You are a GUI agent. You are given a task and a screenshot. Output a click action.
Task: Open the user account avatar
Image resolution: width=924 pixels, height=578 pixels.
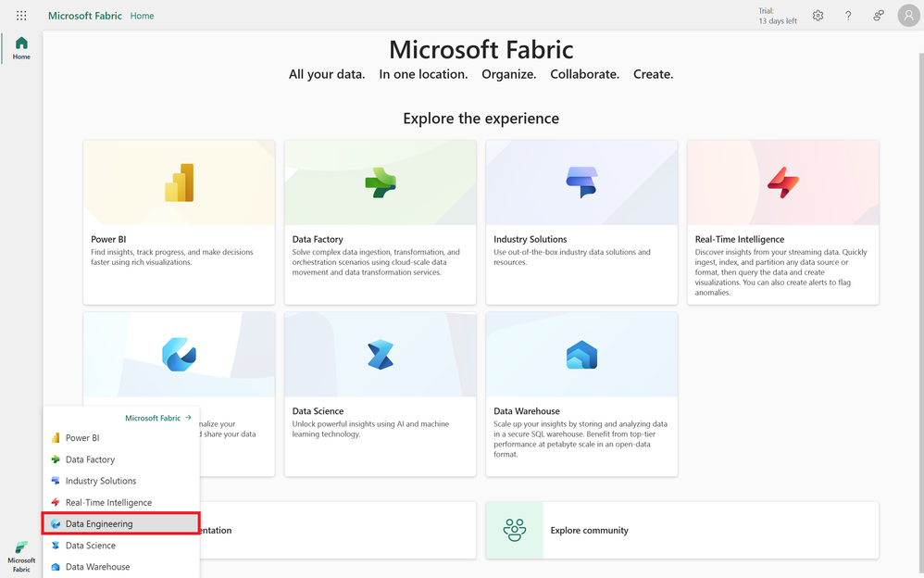(x=908, y=16)
